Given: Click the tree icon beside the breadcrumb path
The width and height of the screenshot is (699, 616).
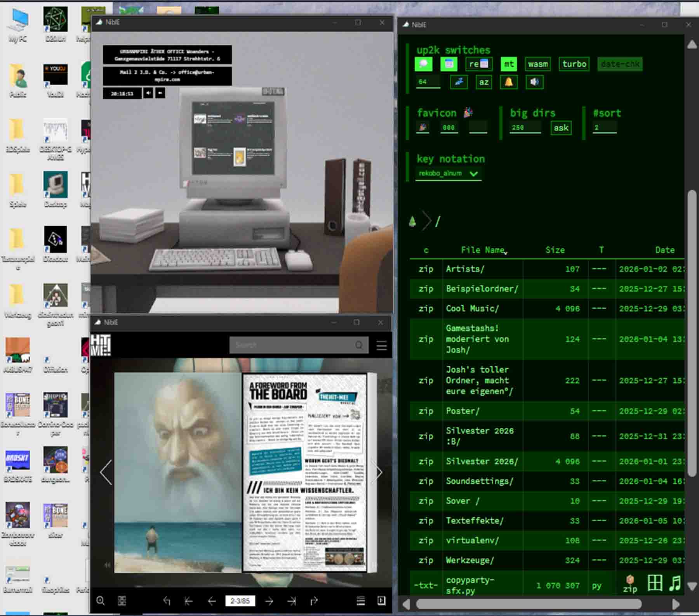Looking at the screenshot, I should pyautogui.click(x=413, y=220).
